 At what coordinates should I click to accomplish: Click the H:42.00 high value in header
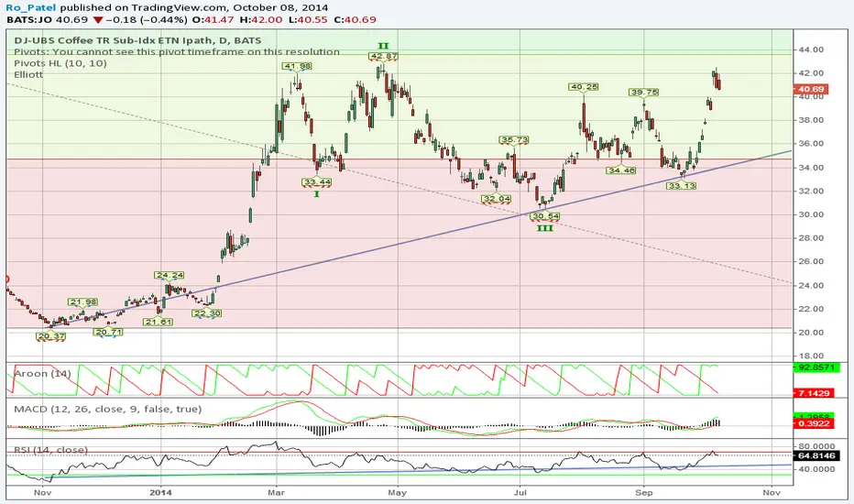pyautogui.click(x=261, y=19)
